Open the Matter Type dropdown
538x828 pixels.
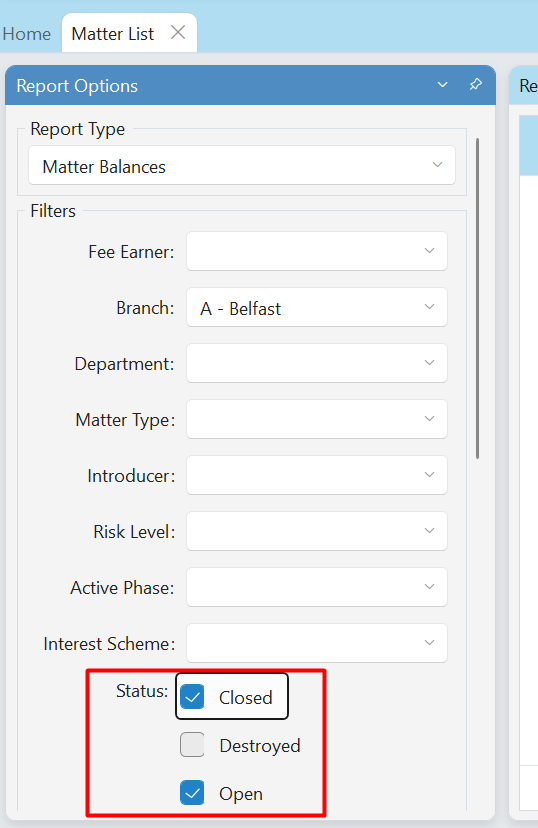click(x=317, y=419)
